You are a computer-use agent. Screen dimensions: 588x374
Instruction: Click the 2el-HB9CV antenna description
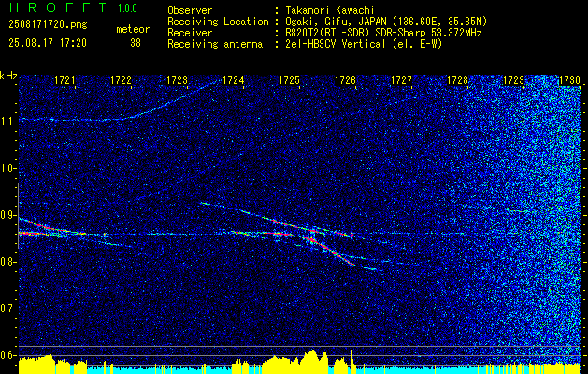pos(365,44)
